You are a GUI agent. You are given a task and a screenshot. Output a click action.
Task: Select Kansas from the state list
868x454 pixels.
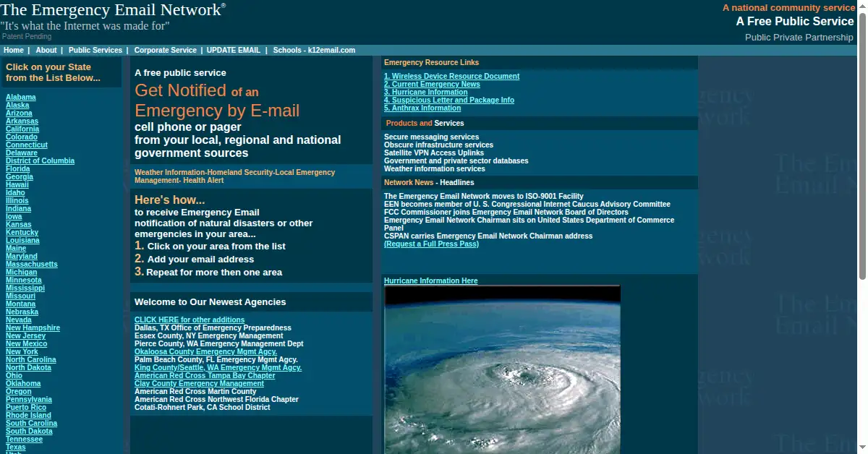(x=19, y=224)
